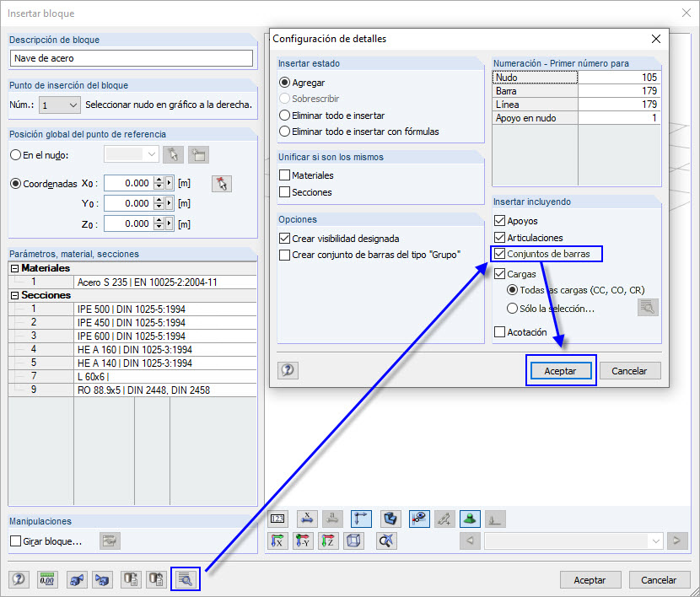Open the details settings via magnifier icon
The width and height of the screenshot is (700, 597).
point(186,579)
